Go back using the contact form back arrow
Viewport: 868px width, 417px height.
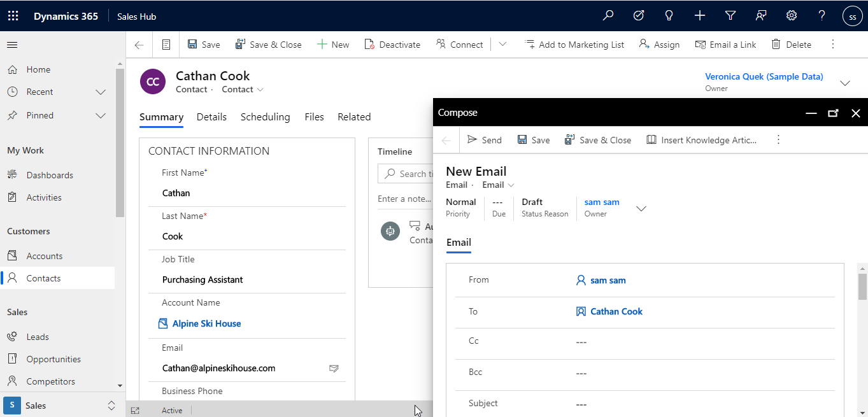pos(139,45)
